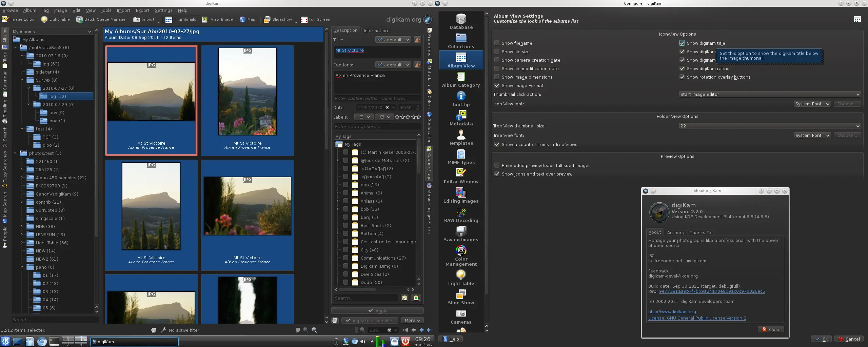Image resolution: width=868 pixels, height=347 pixels.
Task: Open the Light Table from the toolbar
Action: (x=55, y=19)
